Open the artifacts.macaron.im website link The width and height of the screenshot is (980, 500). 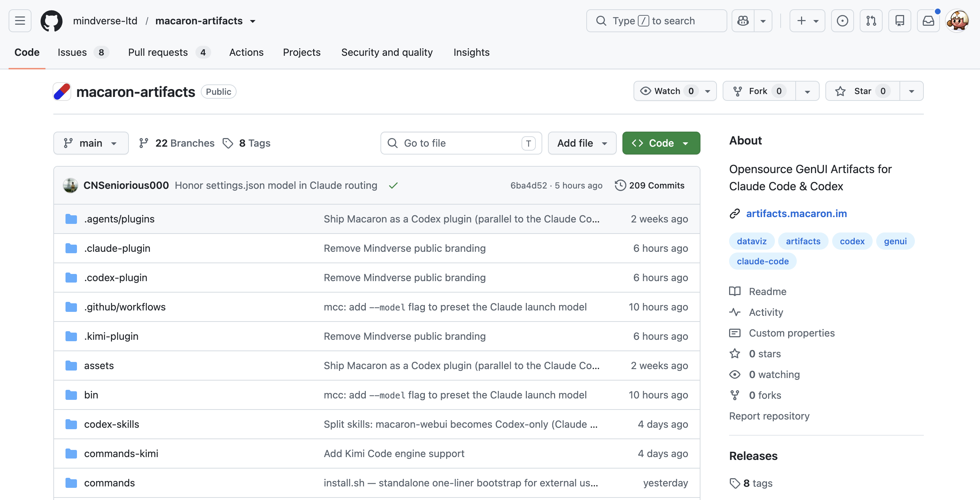click(796, 214)
